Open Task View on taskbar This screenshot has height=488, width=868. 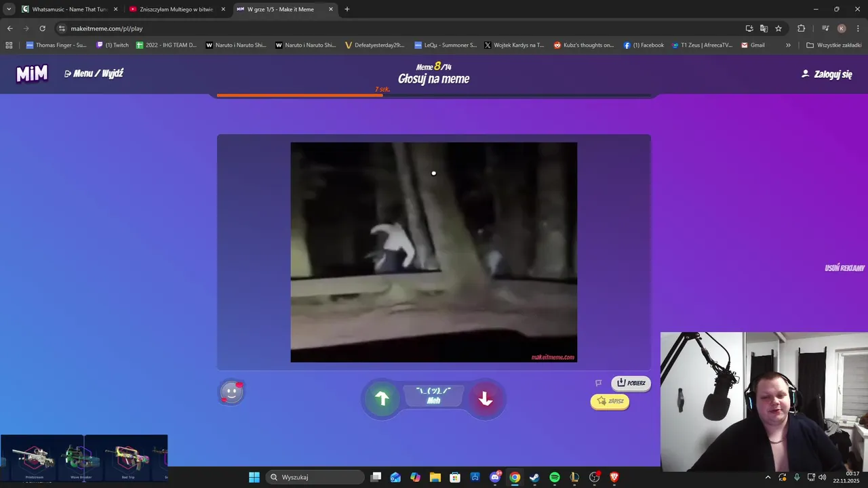pos(376,477)
